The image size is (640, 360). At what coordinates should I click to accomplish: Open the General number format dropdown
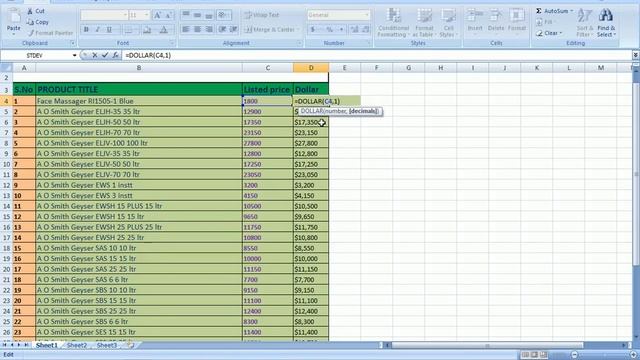pyautogui.click(x=367, y=15)
